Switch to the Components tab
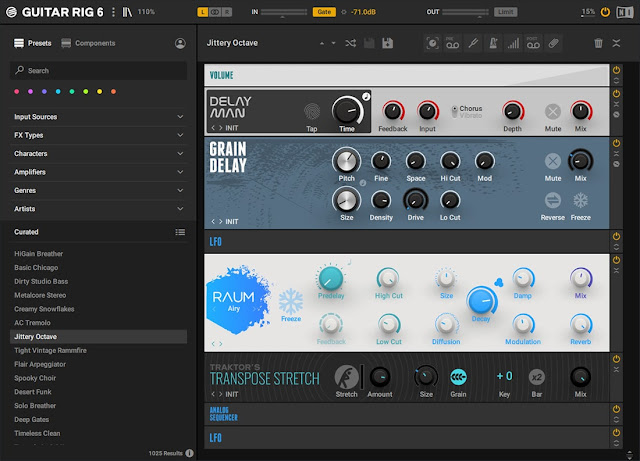Image resolution: width=640 pixels, height=461 pixels. 88,44
